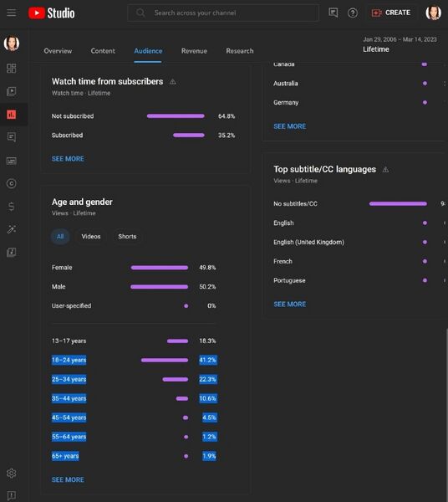Viewport: 448px width, 502px height.
Task: Click the Subscribed 35.2% bar
Action: pyautogui.click(x=189, y=135)
